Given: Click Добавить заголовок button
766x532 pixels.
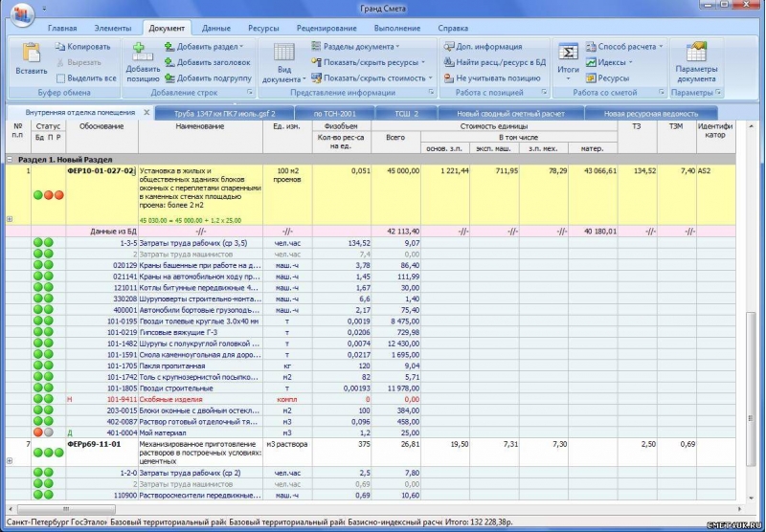Looking at the screenshot, I should [211, 62].
